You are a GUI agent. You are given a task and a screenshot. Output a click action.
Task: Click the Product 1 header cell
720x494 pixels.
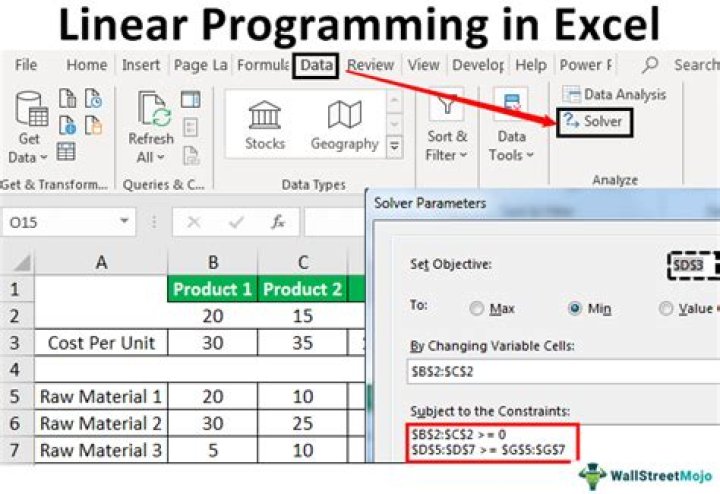[213, 289]
